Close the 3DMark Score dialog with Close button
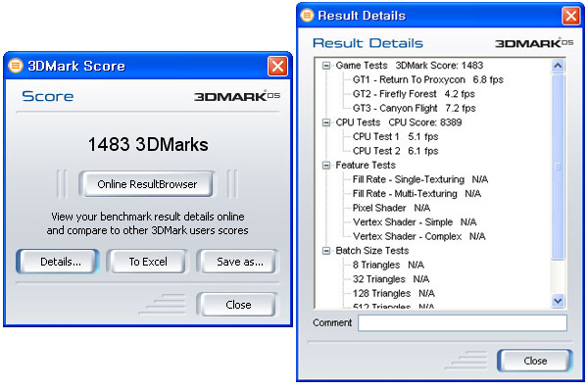 [238, 305]
